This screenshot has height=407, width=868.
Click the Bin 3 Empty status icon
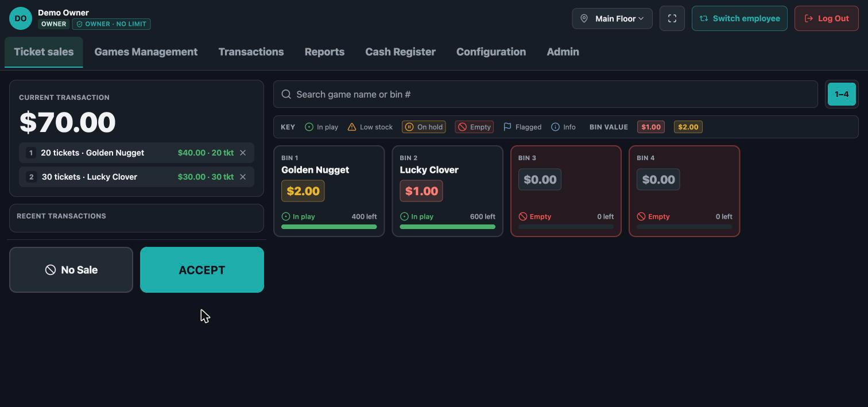click(x=523, y=216)
